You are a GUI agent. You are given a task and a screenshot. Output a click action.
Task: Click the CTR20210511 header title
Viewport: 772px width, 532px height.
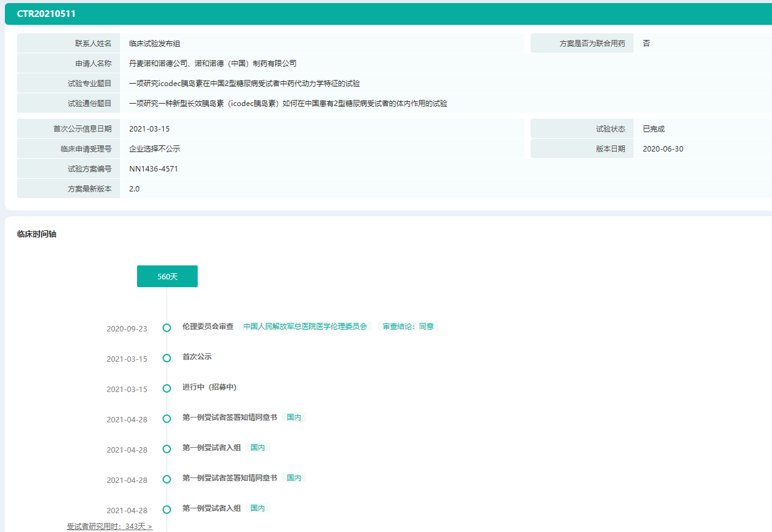point(46,14)
